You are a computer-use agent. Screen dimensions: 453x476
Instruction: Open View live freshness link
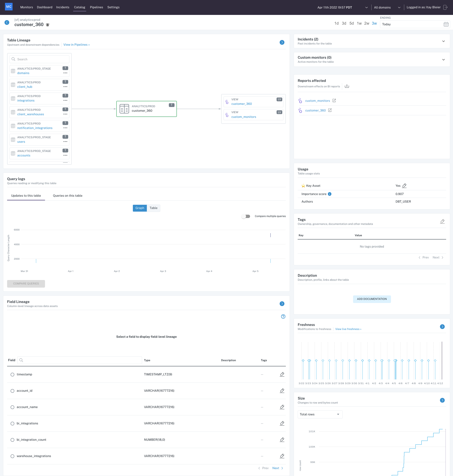point(348,329)
